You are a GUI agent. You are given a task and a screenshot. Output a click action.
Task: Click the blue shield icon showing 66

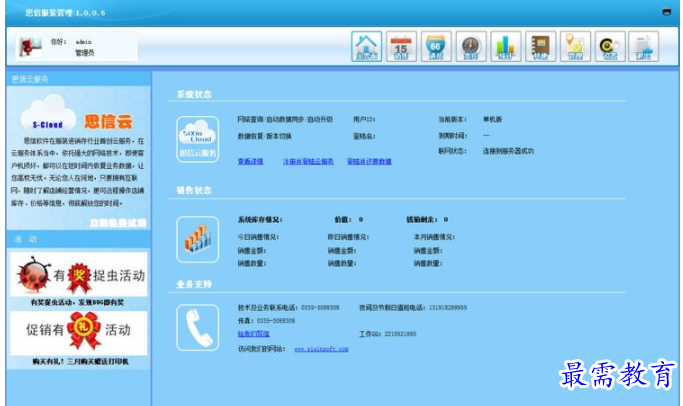click(x=436, y=46)
